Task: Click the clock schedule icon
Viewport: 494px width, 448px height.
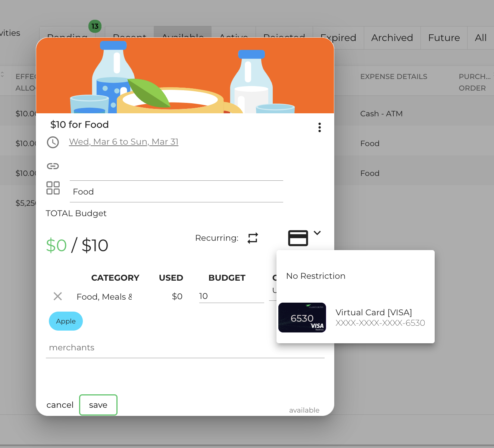Action: pyautogui.click(x=53, y=142)
